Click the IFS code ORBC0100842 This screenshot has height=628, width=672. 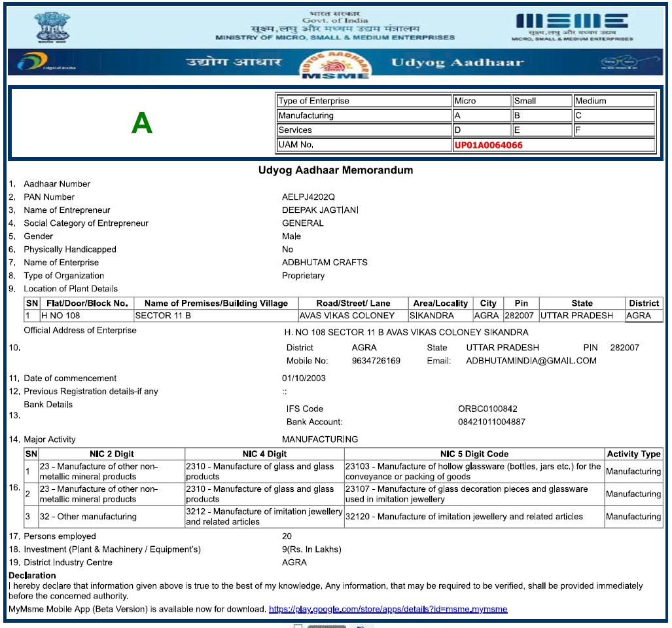[x=487, y=409]
